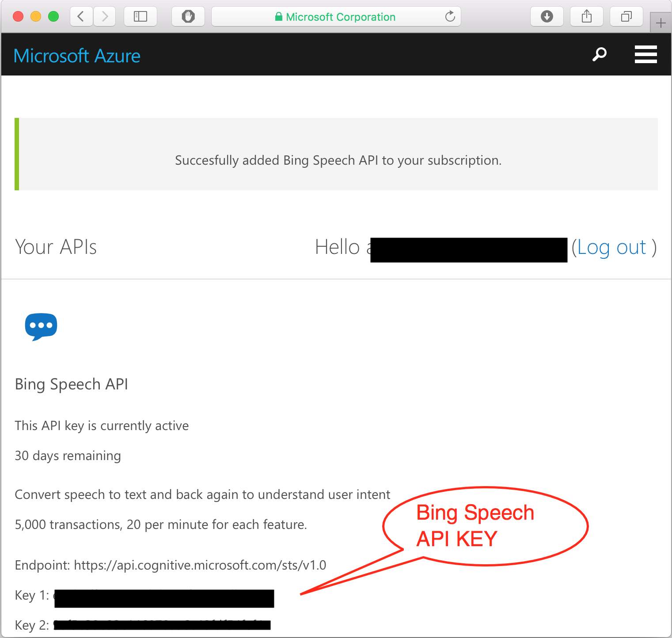Reload the Microsoft Corporation page
This screenshot has height=638, width=672.
pos(450,17)
